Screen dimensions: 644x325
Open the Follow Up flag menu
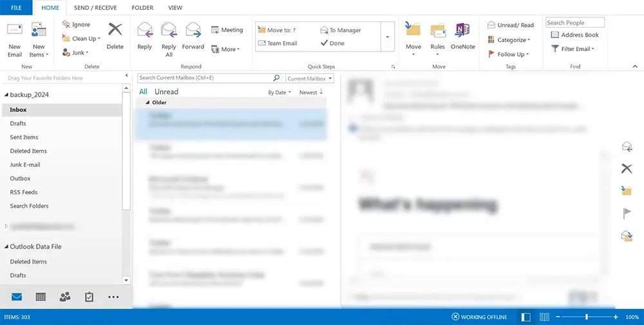pyautogui.click(x=508, y=54)
